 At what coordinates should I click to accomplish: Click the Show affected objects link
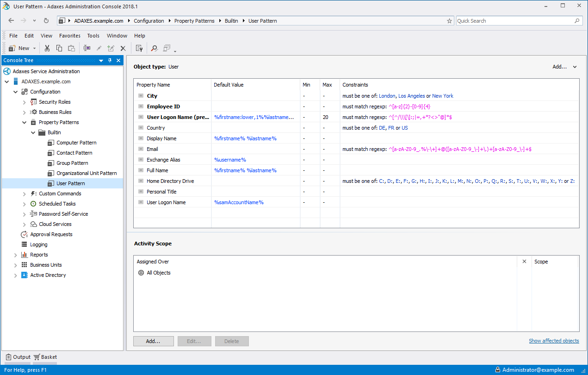coord(554,341)
